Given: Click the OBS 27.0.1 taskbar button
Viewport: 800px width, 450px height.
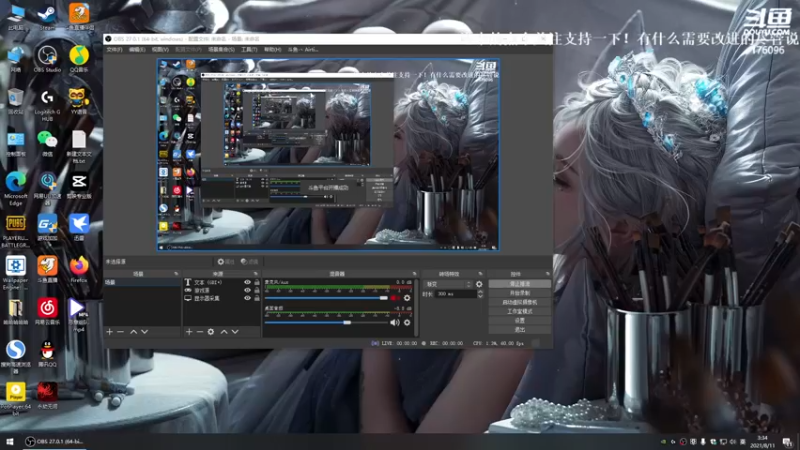Looking at the screenshot, I should point(54,441).
